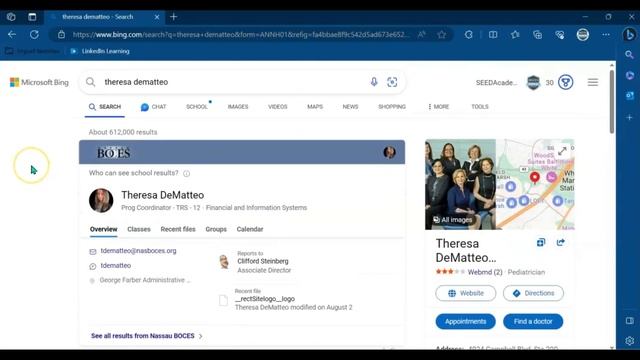
Task: Click the red map pin location
Action: 534,178
